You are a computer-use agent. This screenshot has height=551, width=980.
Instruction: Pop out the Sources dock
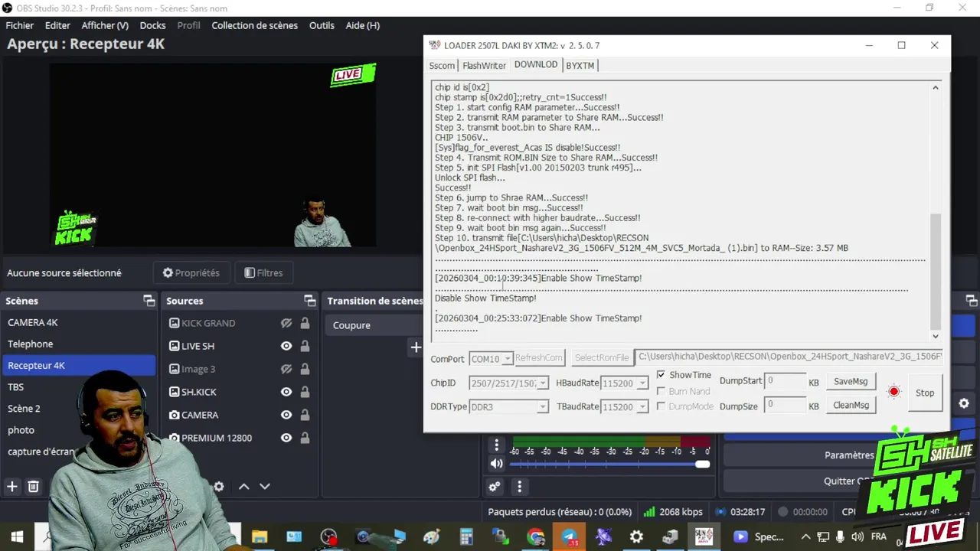click(x=309, y=301)
